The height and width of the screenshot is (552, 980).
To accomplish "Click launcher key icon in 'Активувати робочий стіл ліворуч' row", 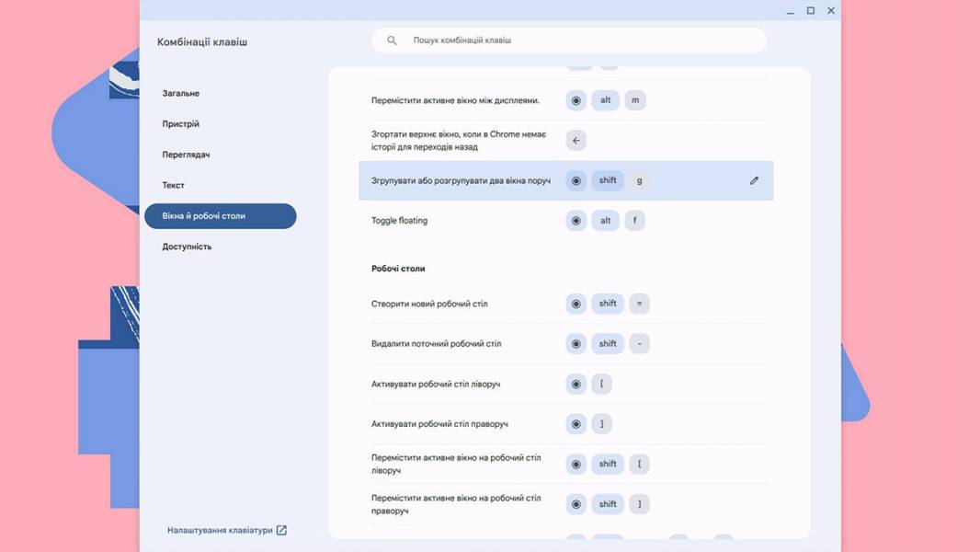I will point(576,384).
